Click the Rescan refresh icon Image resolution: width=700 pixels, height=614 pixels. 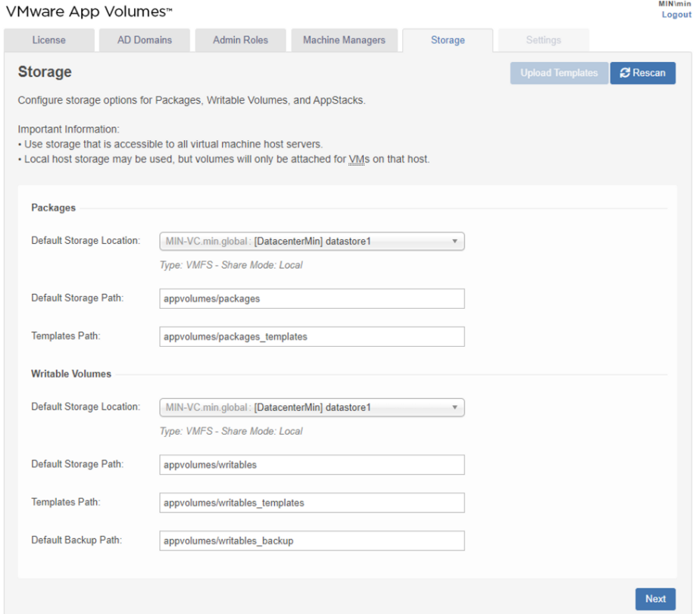[x=624, y=73]
